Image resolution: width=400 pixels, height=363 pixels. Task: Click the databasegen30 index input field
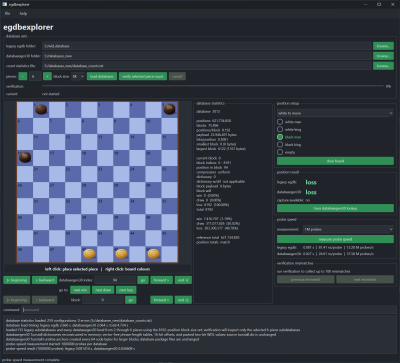115,280
